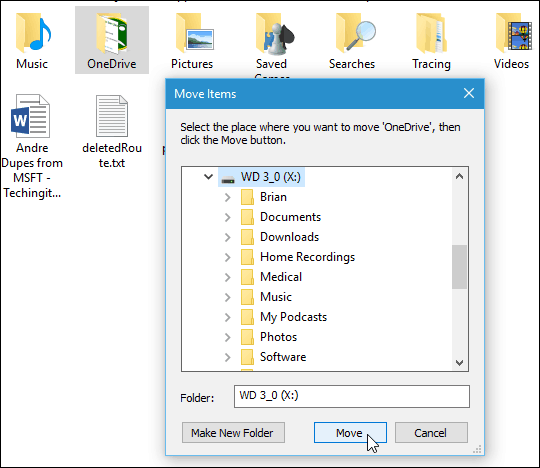Expand the Documents folder node
The image size is (540, 468).
[228, 217]
